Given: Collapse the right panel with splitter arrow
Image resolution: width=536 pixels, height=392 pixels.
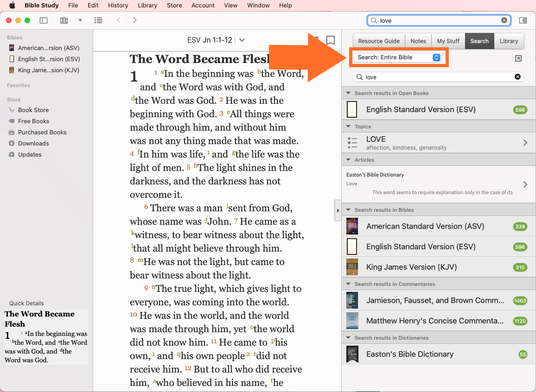Looking at the screenshot, I should (x=338, y=210).
